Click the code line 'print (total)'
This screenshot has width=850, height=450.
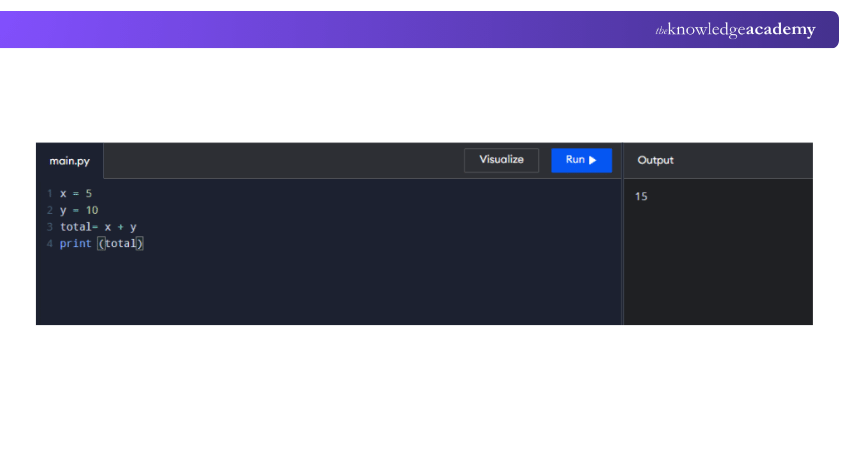pyautogui.click(x=101, y=243)
